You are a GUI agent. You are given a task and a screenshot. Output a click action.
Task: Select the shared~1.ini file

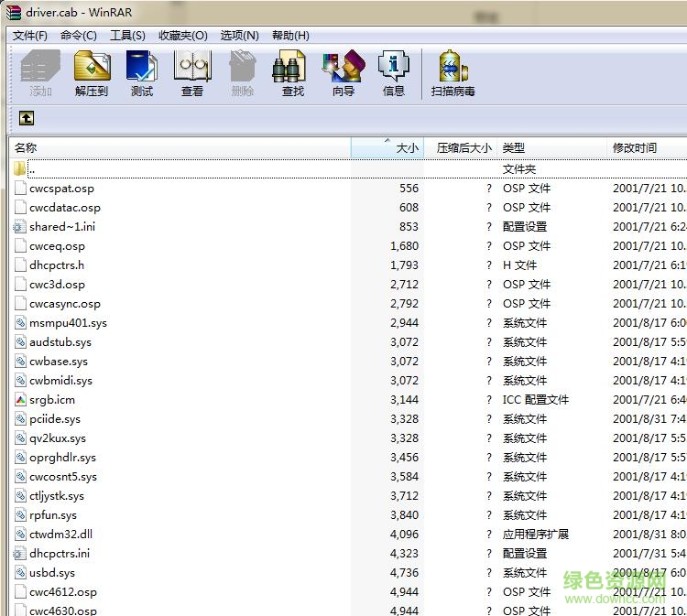(x=61, y=227)
